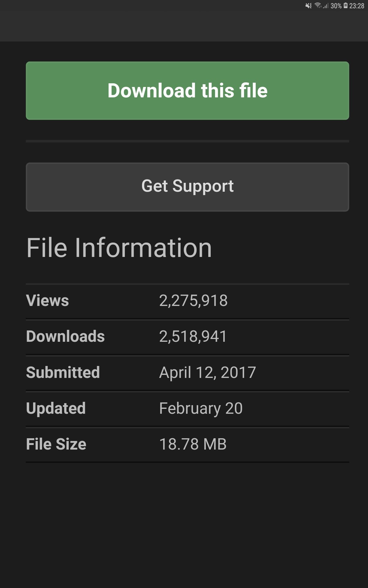Open the Get Support button
Image resolution: width=368 pixels, height=588 pixels.
point(187,187)
